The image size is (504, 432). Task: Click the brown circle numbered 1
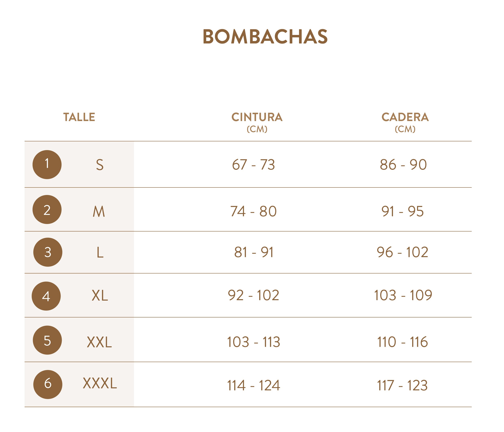click(47, 165)
